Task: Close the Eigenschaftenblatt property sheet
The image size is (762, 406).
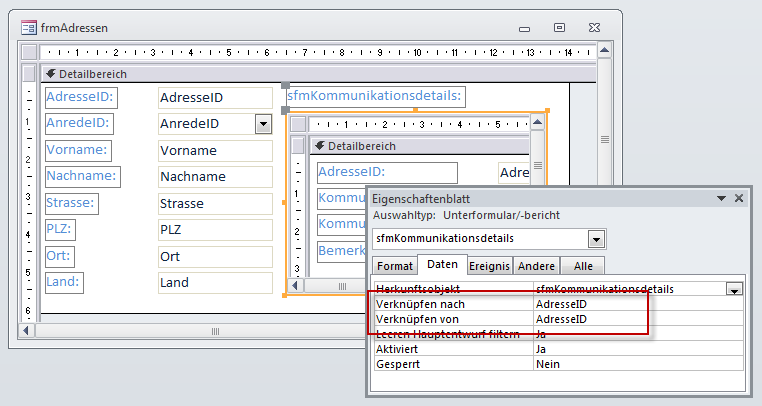Action: coord(739,199)
